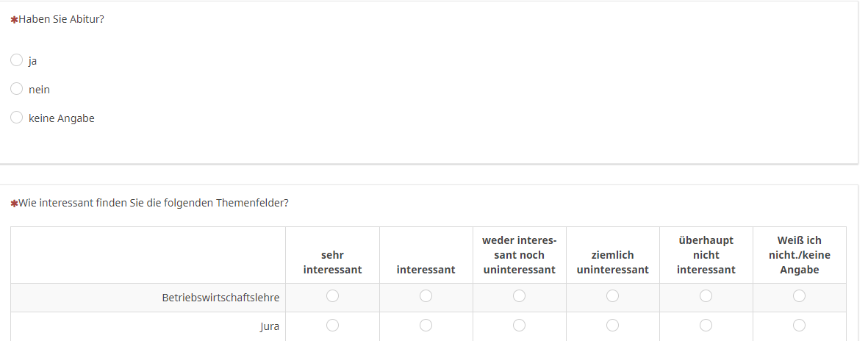
Task: Rate Betriebswirtschaftslehre as 'sehr interessant'
Action: point(332,296)
